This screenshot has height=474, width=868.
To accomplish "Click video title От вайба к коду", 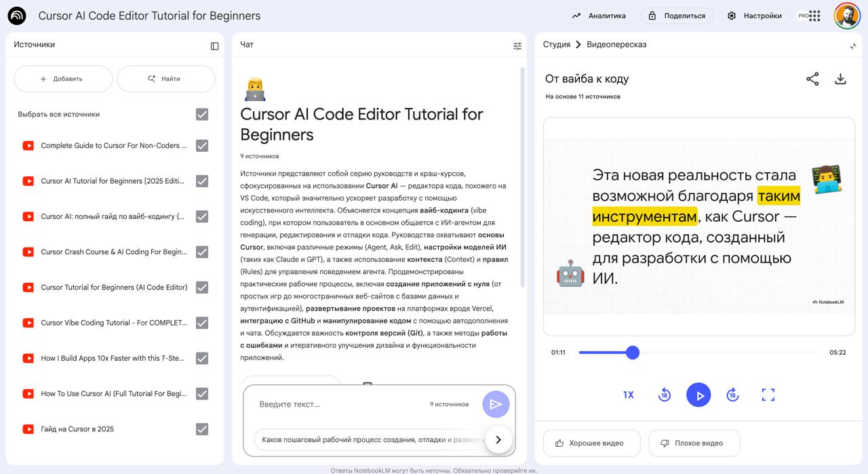I will pos(587,79).
